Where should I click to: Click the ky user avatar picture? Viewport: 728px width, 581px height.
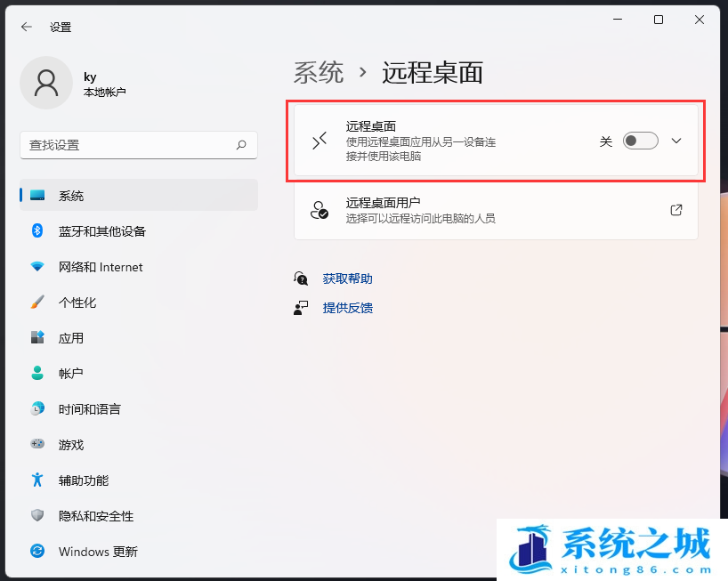point(46,83)
